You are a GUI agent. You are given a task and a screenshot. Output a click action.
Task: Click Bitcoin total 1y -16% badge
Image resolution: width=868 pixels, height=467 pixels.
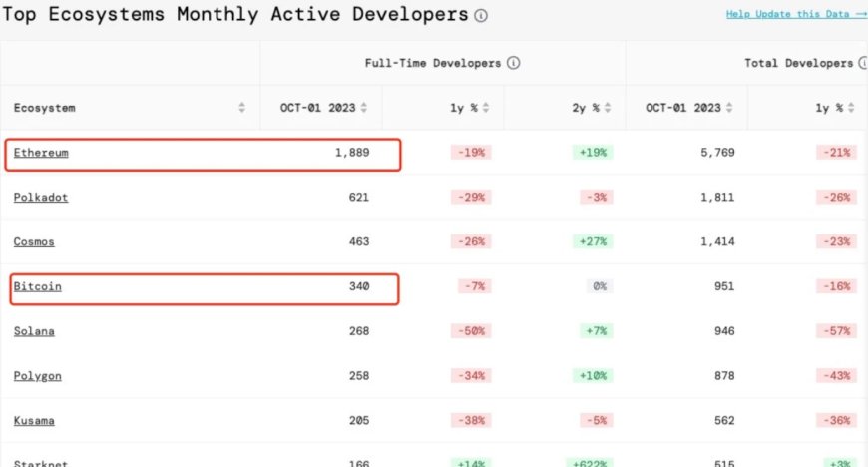tap(836, 286)
